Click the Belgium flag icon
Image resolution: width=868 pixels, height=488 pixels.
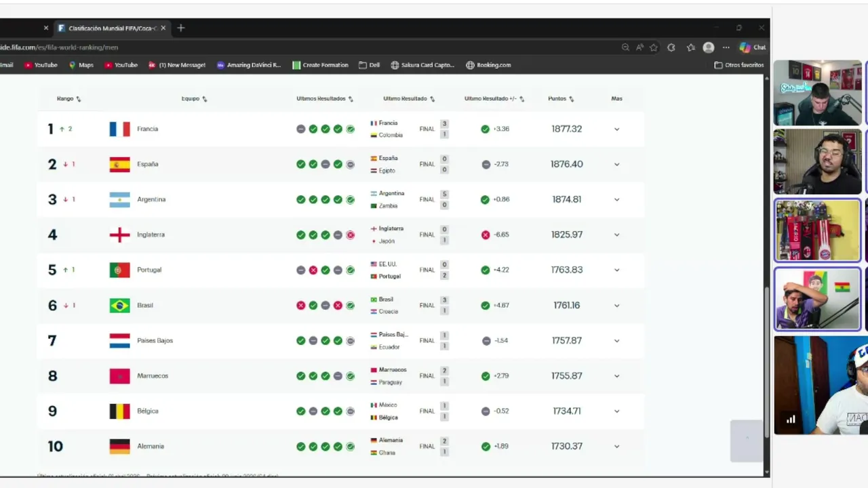(x=119, y=411)
